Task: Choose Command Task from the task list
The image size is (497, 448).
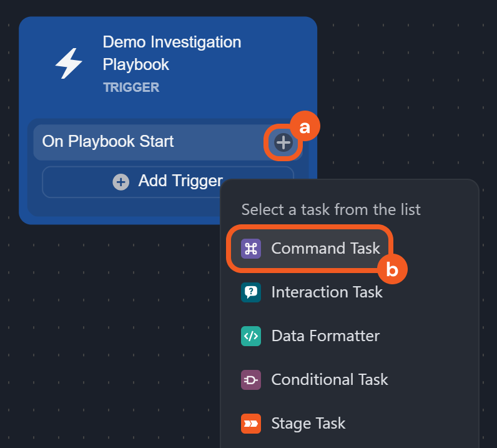Action: [x=325, y=248]
